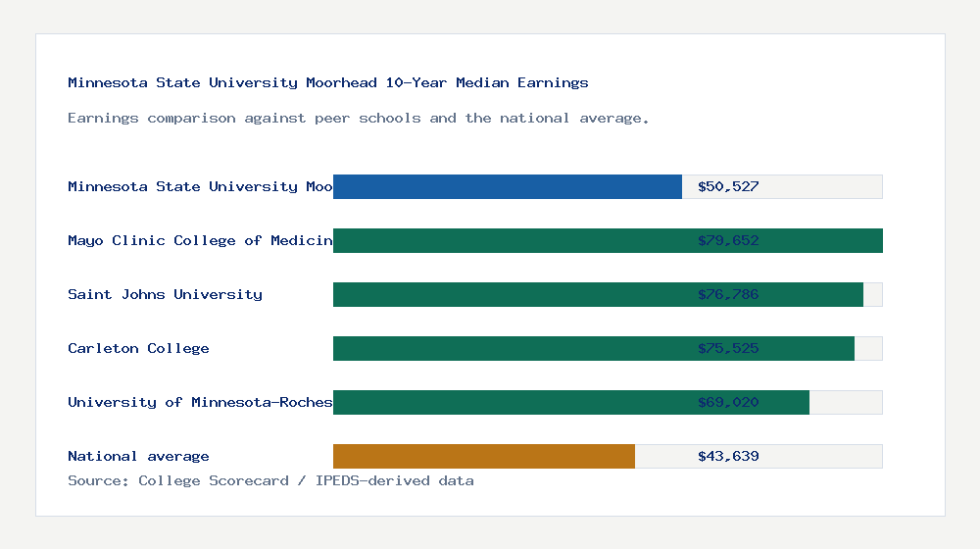Click the 'Saint Johns University' row label
Viewport: 980px width, 549px height.
pyautogui.click(x=165, y=294)
